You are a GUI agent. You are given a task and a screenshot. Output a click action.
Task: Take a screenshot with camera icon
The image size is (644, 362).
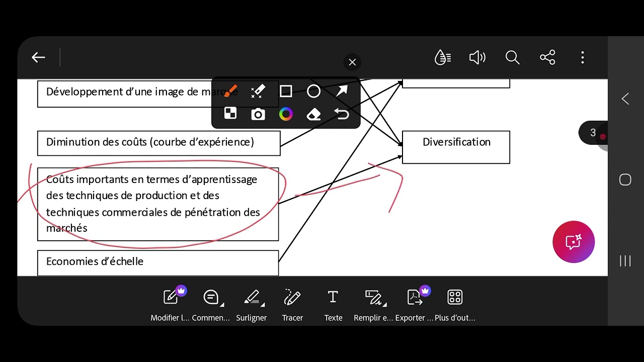click(258, 115)
